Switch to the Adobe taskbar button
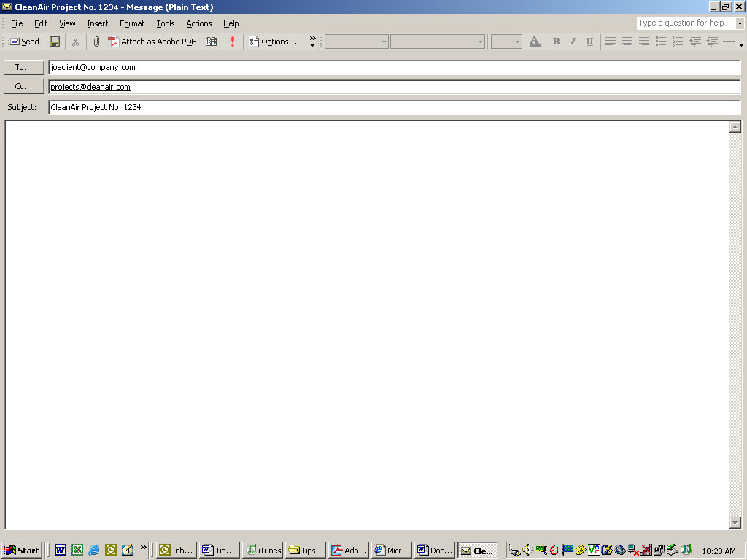Screen dimensions: 747x560 tap(349, 551)
